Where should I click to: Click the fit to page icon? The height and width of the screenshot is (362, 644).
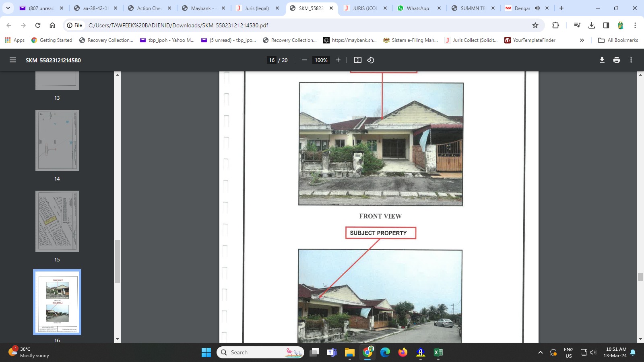pos(357,60)
